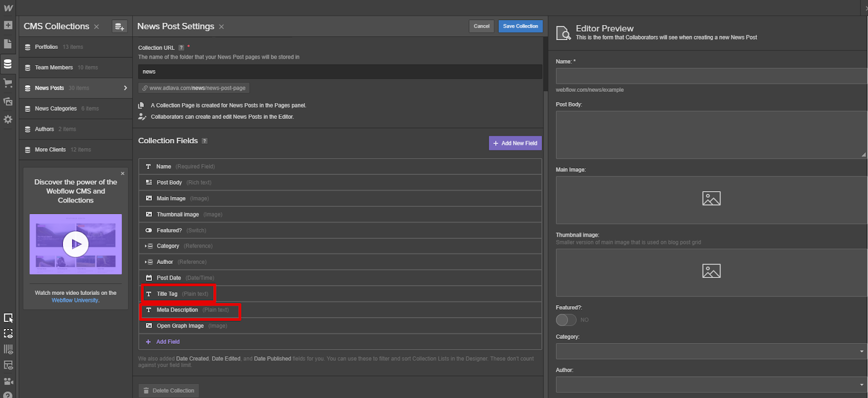Open the Ecommerce cart icon

coord(8,83)
